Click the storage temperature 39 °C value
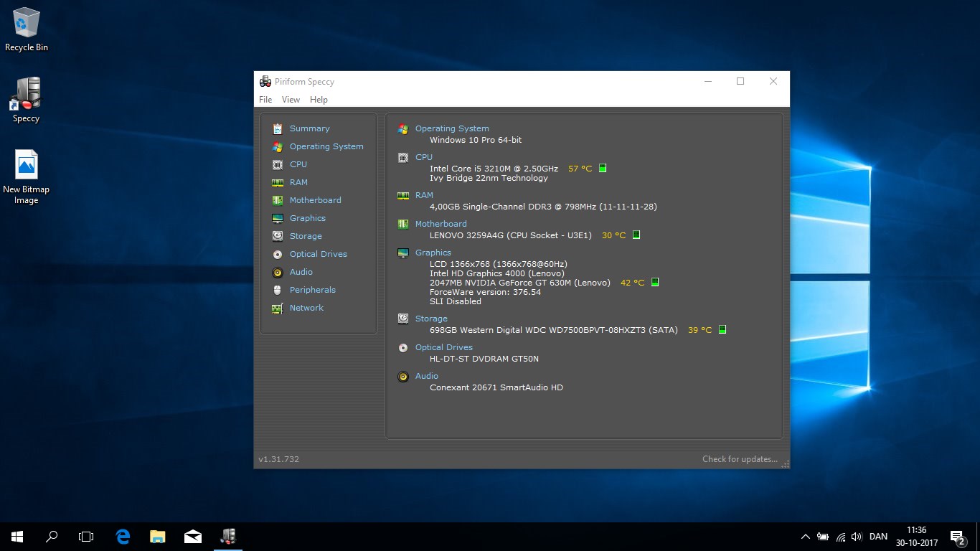Image resolution: width=980 pixels, height=551 pixels. 700,330
